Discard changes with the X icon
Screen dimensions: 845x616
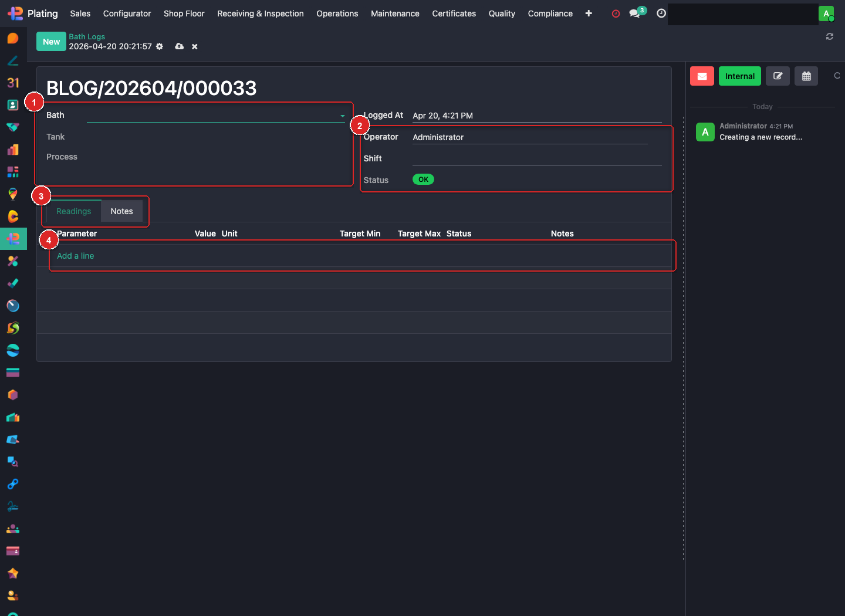pyautogui.click(x=195, y=47)
